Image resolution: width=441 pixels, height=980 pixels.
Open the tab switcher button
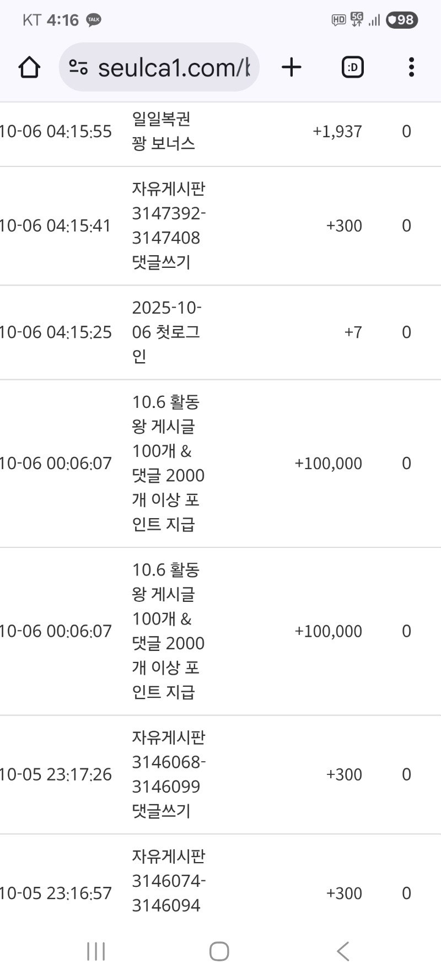pos(352,67)
